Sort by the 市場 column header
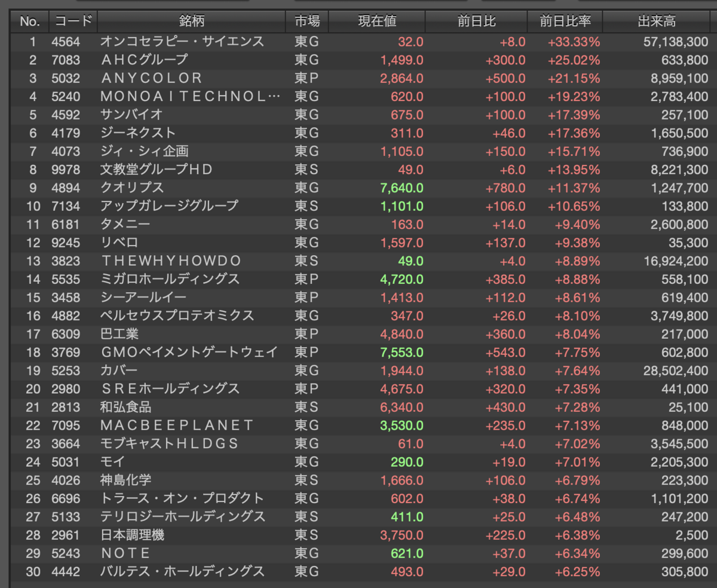Screen dimensions: 717x588 pos(307,22)
